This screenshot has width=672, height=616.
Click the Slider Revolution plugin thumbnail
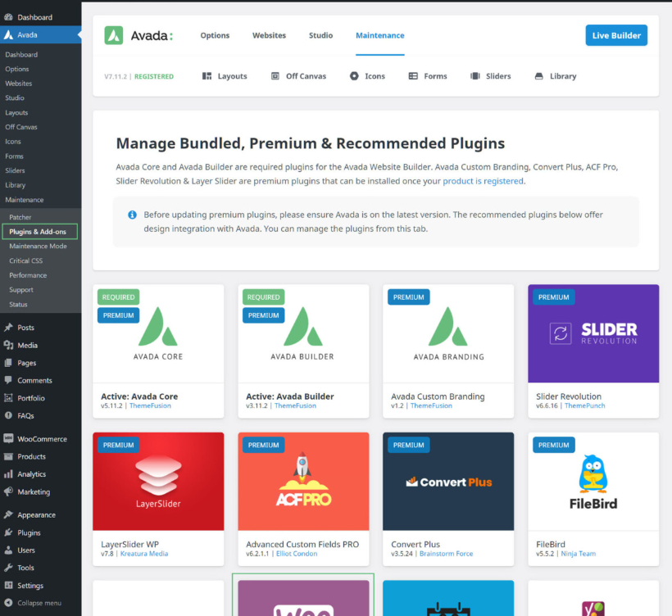pyautogui.click(x=593, y=333)
